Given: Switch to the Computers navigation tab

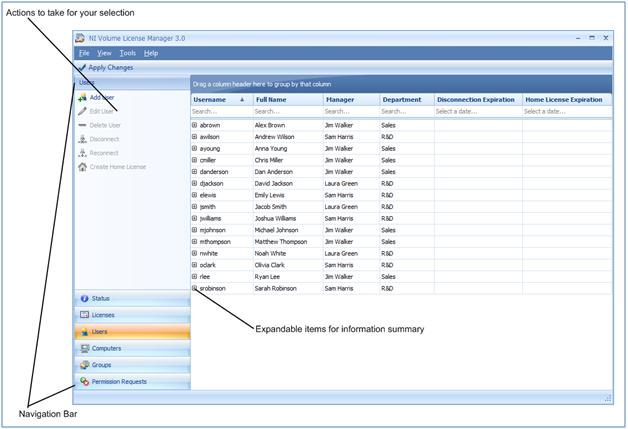Looking at the screenshot, I should click(x=132, y=348).
